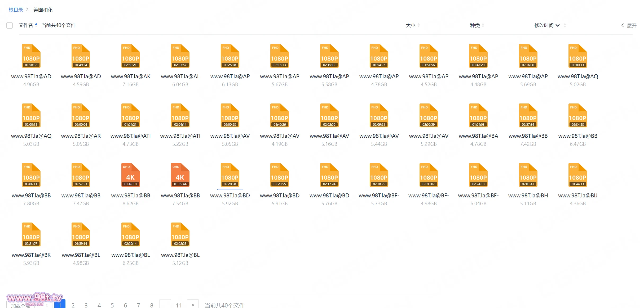The height and width of the screenshot is (308, 644).
Task: Open the 4K video with duration 01:35:44
Action: click(180, 175)
